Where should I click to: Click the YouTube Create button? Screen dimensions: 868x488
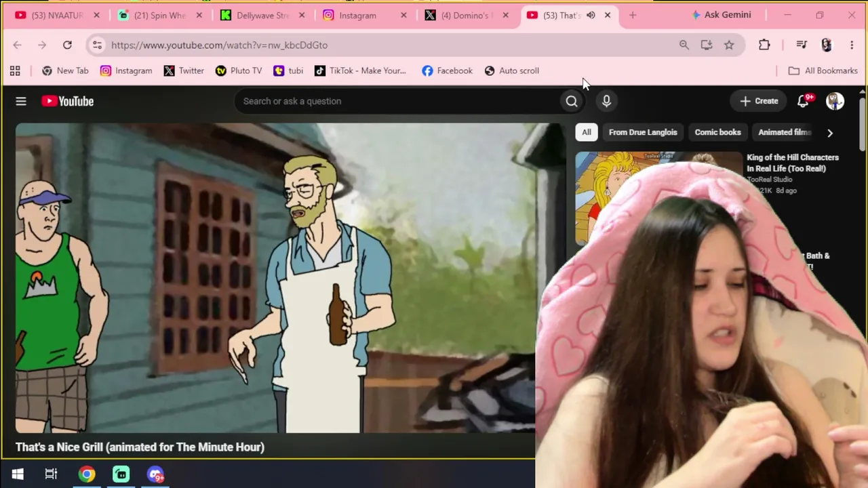[759, 101]
